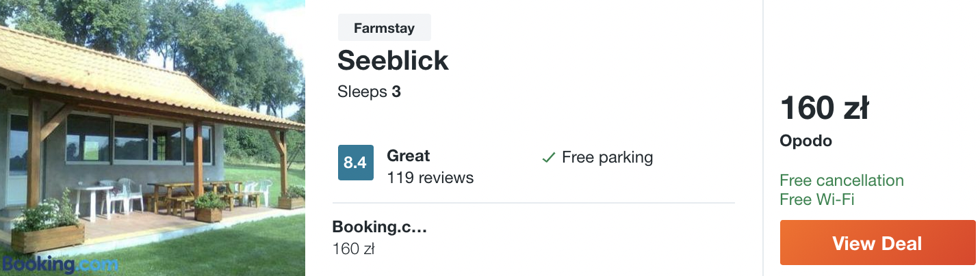Select the truncated Booking.c… provider name

380,227
